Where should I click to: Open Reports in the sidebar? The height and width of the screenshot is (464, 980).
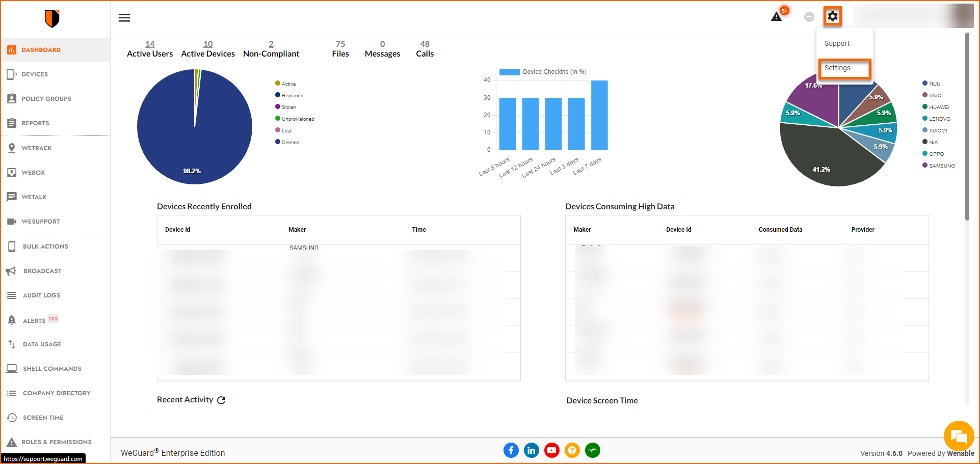click(x=56, y=123)
